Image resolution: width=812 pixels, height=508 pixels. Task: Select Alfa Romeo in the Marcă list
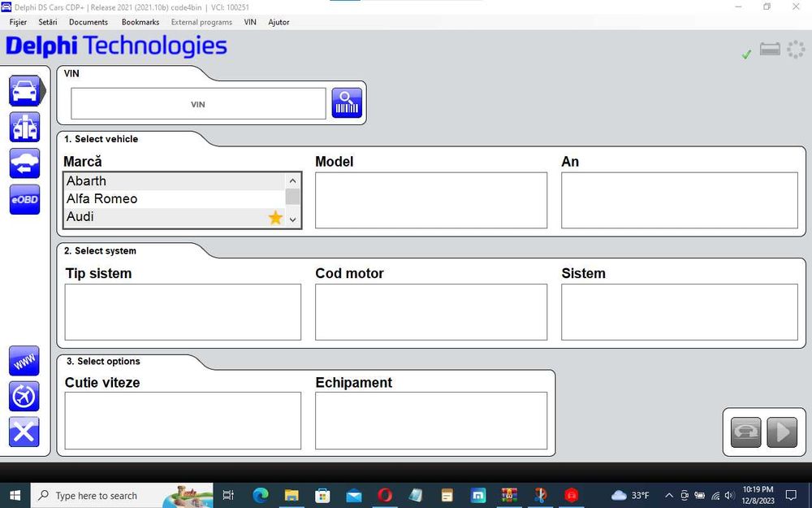coord(175,199)
